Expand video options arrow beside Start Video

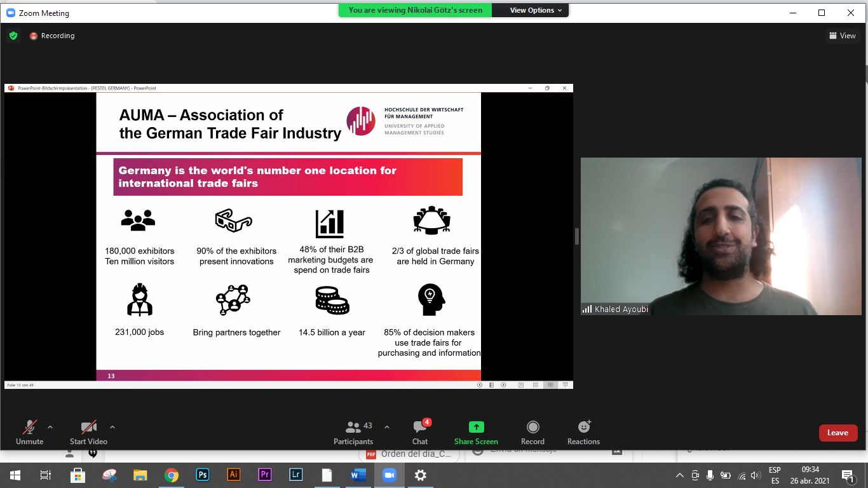click(112, 427)
